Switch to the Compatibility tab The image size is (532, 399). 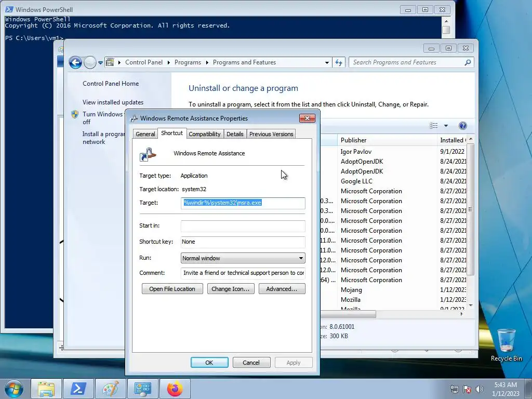(x=205, y=134)
